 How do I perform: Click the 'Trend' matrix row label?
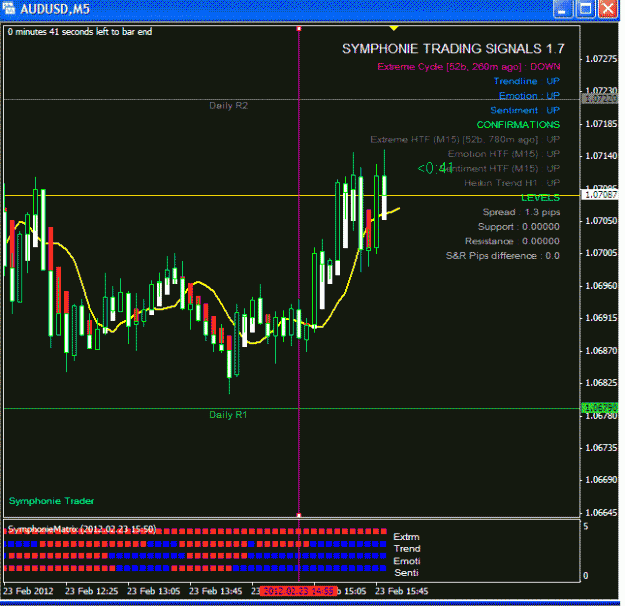coord(407,549)
